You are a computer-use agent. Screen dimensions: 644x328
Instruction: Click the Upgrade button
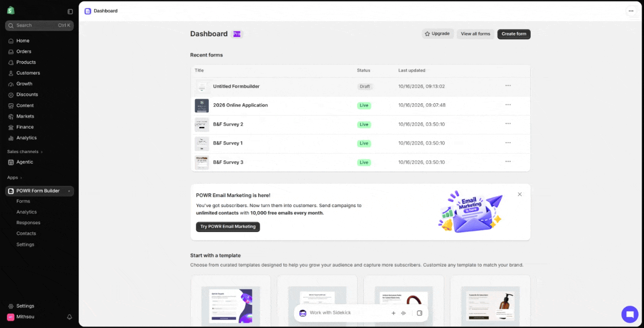click(438, 34)
